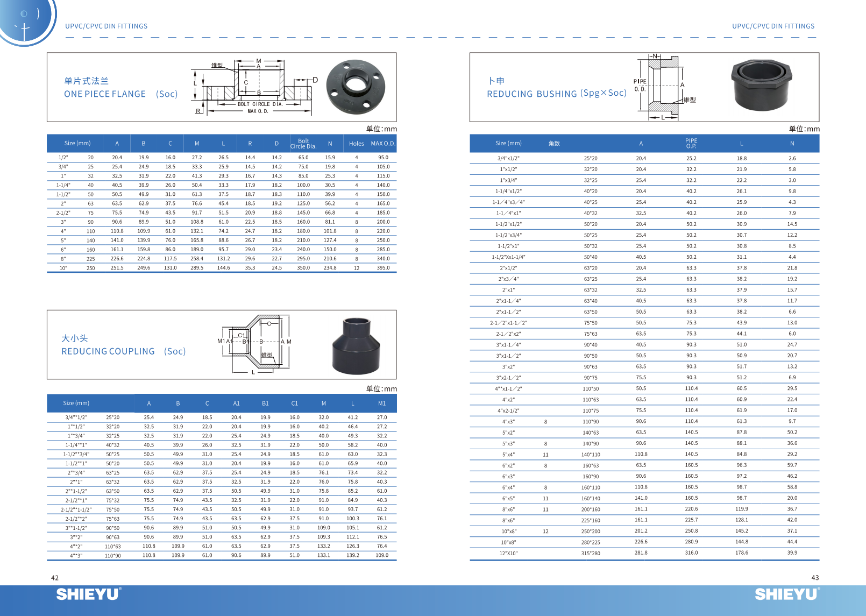Click the left UPVC/CPVC DIN FITTINGS header text

tap(107, 26)
